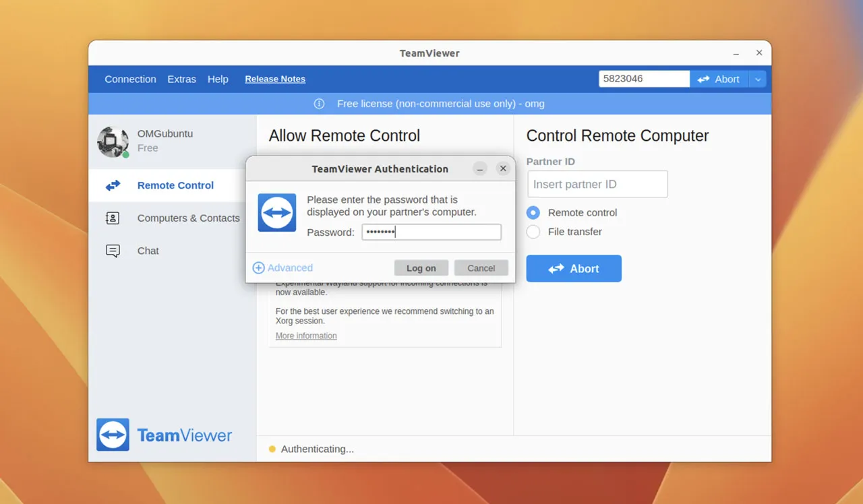Open the dropdown next to the top Abort button
Image resolution: width=863 pixels, height=504 pixels.
(757, 79)
